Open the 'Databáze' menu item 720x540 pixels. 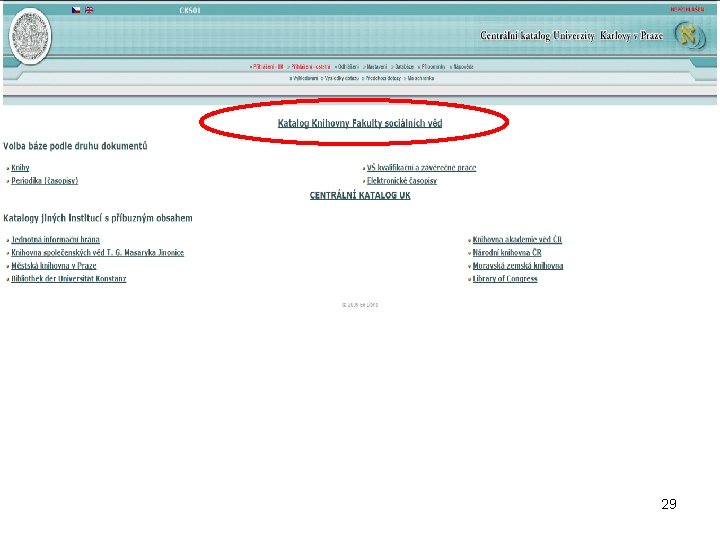click(x=404, y=67)
